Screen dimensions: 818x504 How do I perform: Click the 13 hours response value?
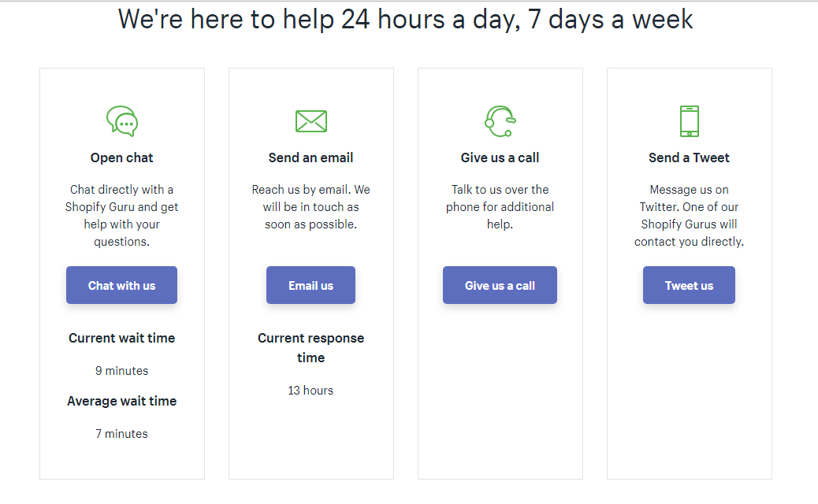[x=310, y=391]
